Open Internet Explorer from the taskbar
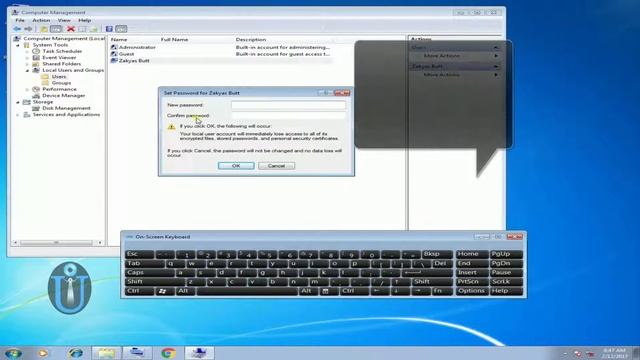Viewport: 640px width, 360px height. click(x=76, y=353)
